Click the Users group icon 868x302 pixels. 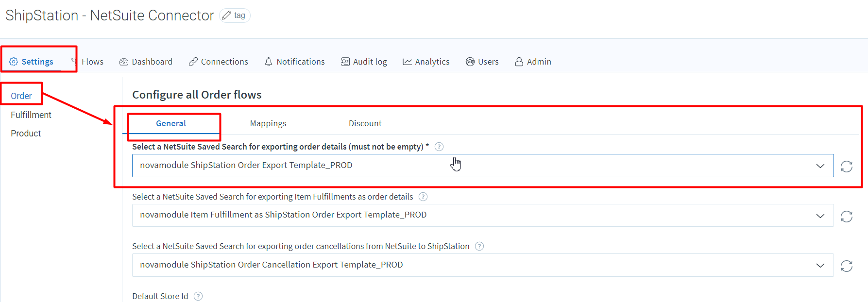click(x=470, y=62)
